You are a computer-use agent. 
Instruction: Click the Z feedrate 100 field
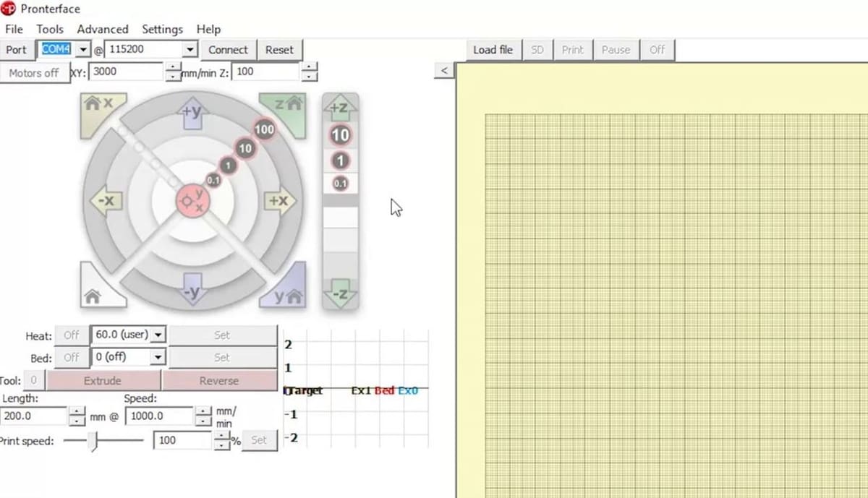[x=265, y=72]
